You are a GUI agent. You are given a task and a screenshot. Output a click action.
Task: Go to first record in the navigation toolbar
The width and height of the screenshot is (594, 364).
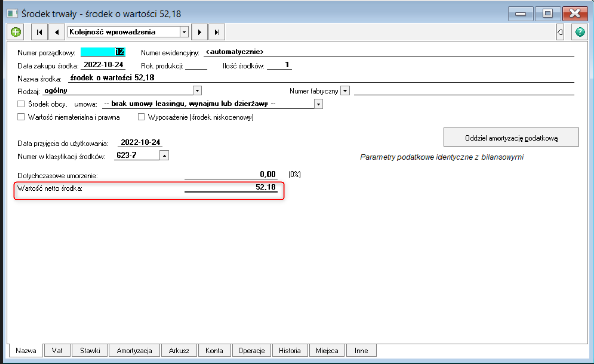click(40, 32)
